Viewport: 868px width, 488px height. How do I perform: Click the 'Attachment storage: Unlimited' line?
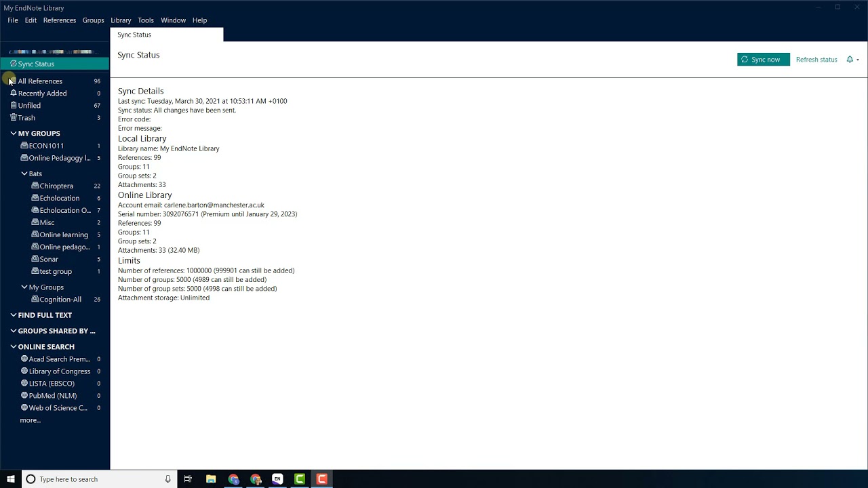tap(163, 298)
